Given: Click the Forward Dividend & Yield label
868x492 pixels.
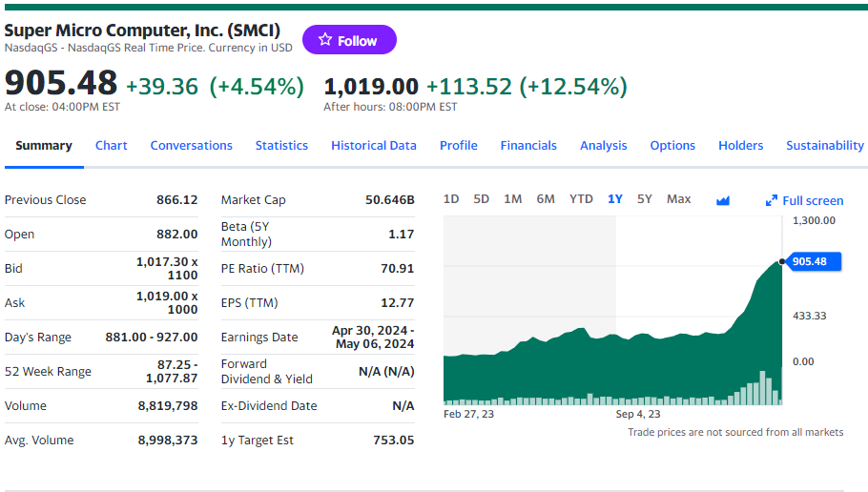Looking at the screenshot, I should click(x=267, y=371).
